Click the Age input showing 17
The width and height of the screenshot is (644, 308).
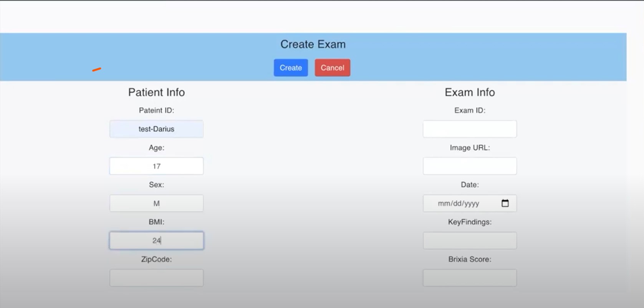click(156, 166)
